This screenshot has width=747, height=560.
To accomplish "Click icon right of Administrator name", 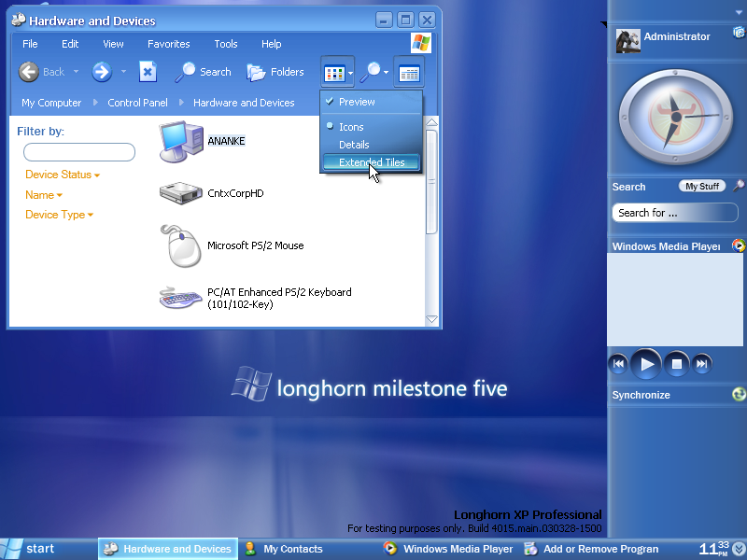I will 739,33.
